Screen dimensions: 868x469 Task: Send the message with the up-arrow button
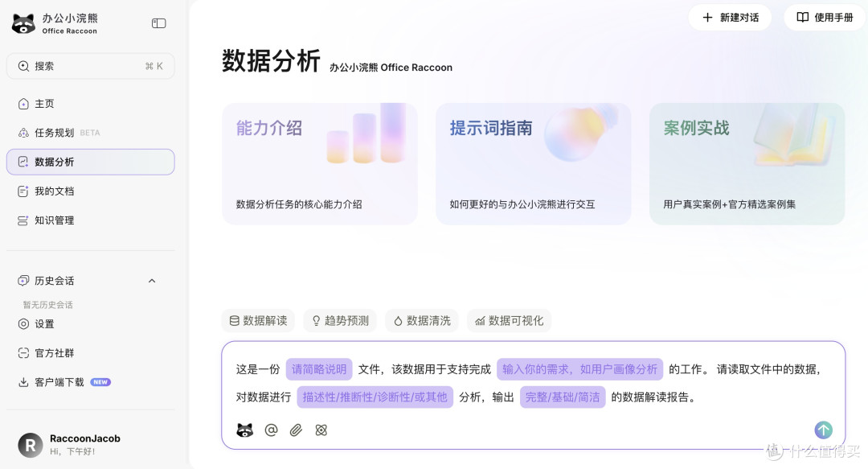pyautogui.click(x=823, y=430)
